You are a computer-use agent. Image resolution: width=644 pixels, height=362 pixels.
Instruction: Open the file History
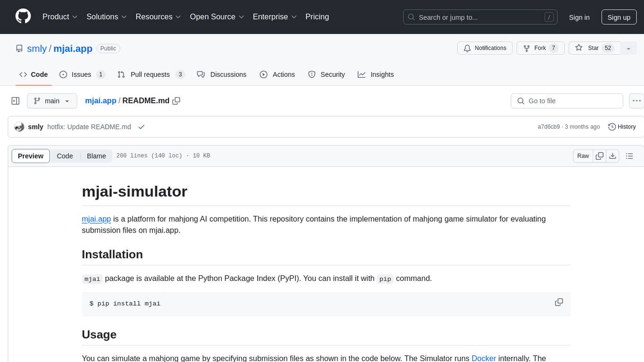coord(622,127)
